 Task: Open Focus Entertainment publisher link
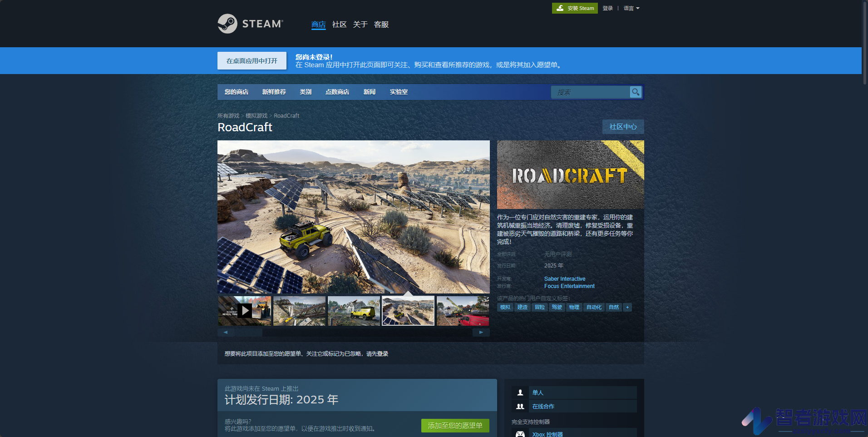[x=569, y=286]
